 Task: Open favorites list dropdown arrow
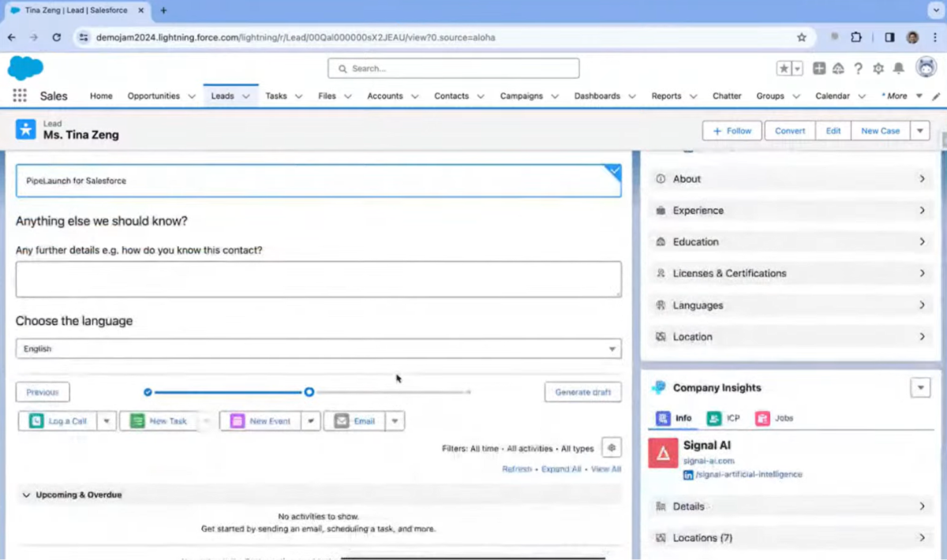click(797, 69)
